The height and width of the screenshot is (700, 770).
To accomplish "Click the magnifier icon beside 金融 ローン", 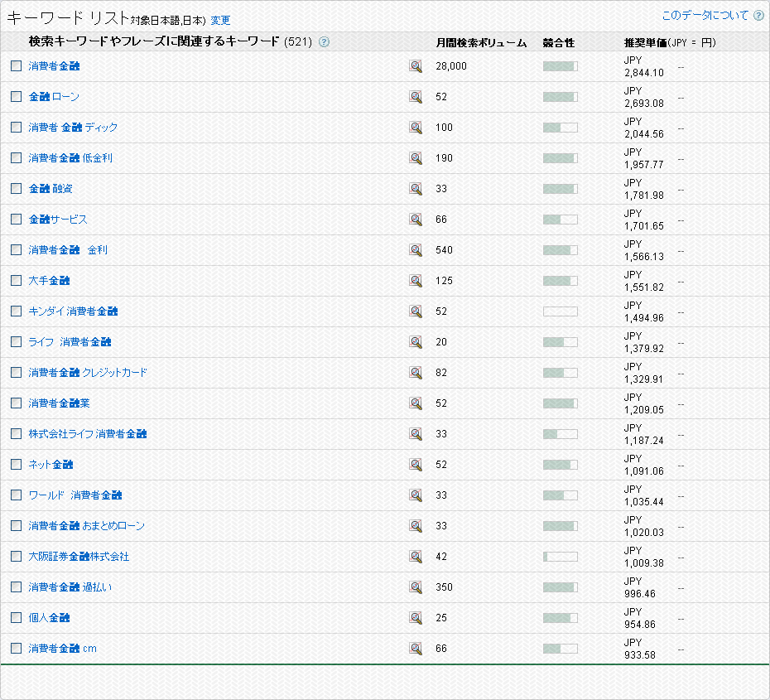I will coord(416,97).
